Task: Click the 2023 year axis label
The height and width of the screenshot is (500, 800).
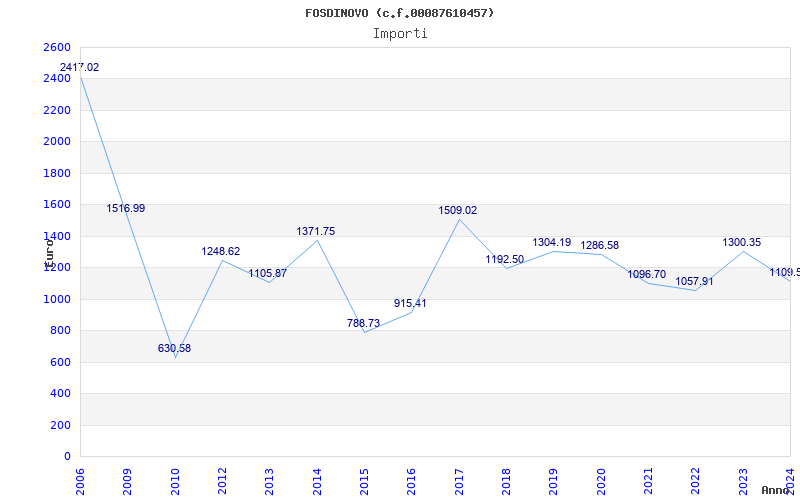Action: point(743,482)
